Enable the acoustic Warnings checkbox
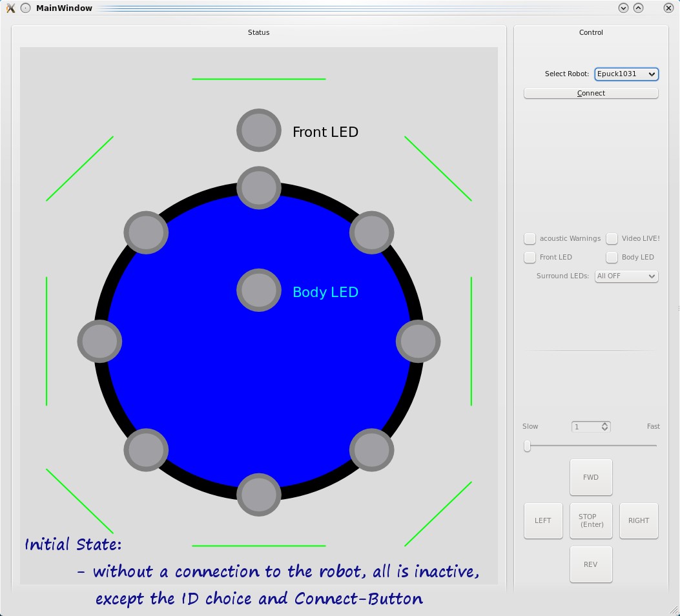 [x=530, y=239]
